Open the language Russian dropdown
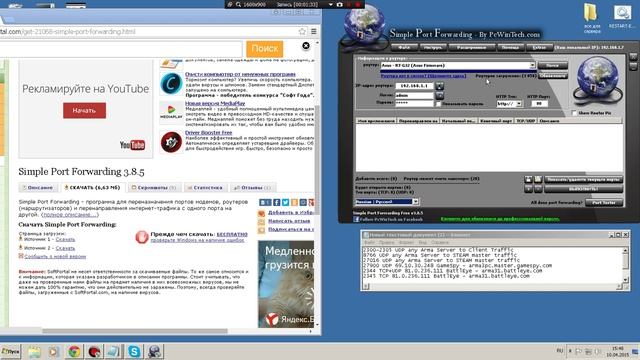Screen dimensions: 640x360 pos(415,202)
